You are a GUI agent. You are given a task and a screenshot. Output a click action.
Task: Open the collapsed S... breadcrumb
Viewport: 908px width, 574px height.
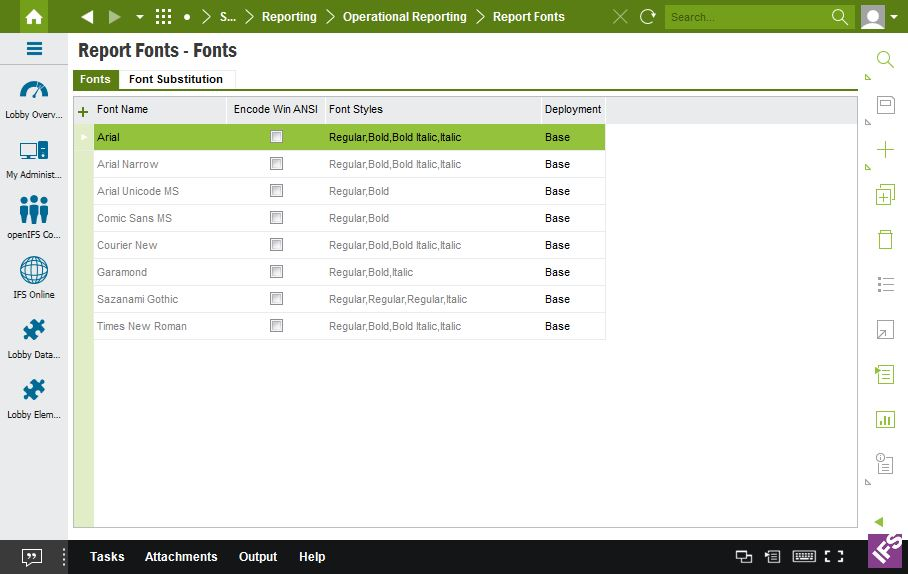point(228,17)
